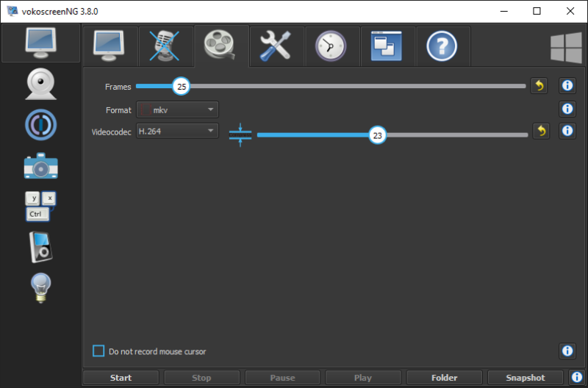The image size is (588, 388).
Task: Open the media Player section
Action: 41,247
